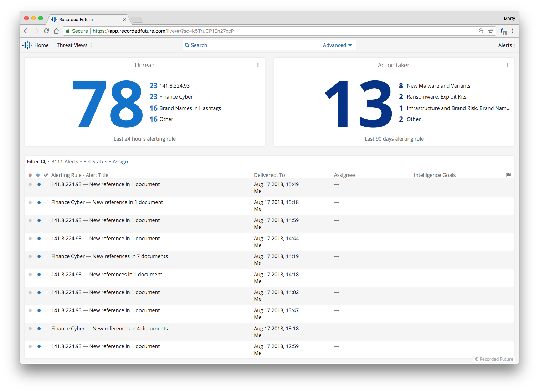Screen dimensions: 539x392
Task: Click the browser home icon
Action: tap(56, 31)
